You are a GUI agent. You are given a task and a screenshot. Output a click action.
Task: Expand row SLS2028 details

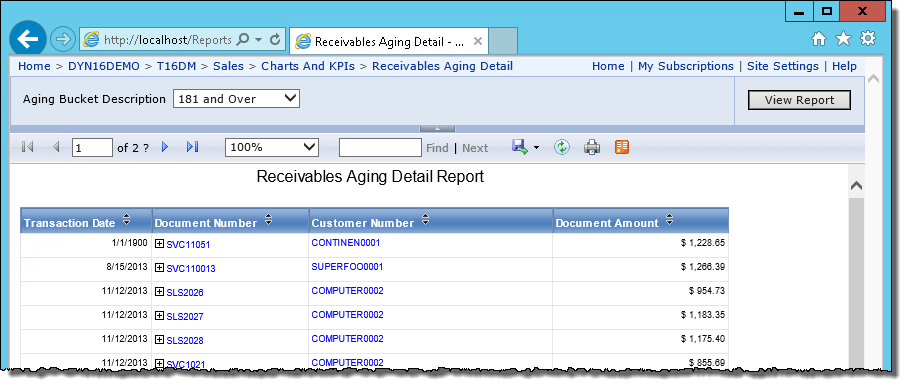coord(160,339)
